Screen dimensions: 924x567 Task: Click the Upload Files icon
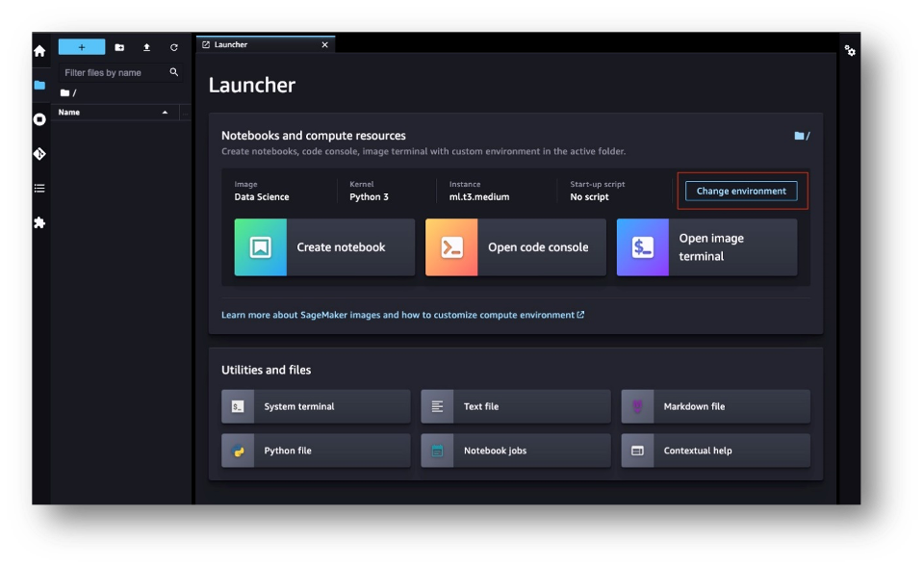pyautogui.click(x=146, y=47)
